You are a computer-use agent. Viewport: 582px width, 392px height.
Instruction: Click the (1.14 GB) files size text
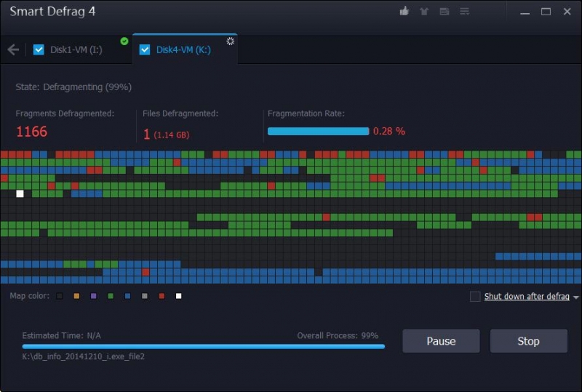pos(172,135)
